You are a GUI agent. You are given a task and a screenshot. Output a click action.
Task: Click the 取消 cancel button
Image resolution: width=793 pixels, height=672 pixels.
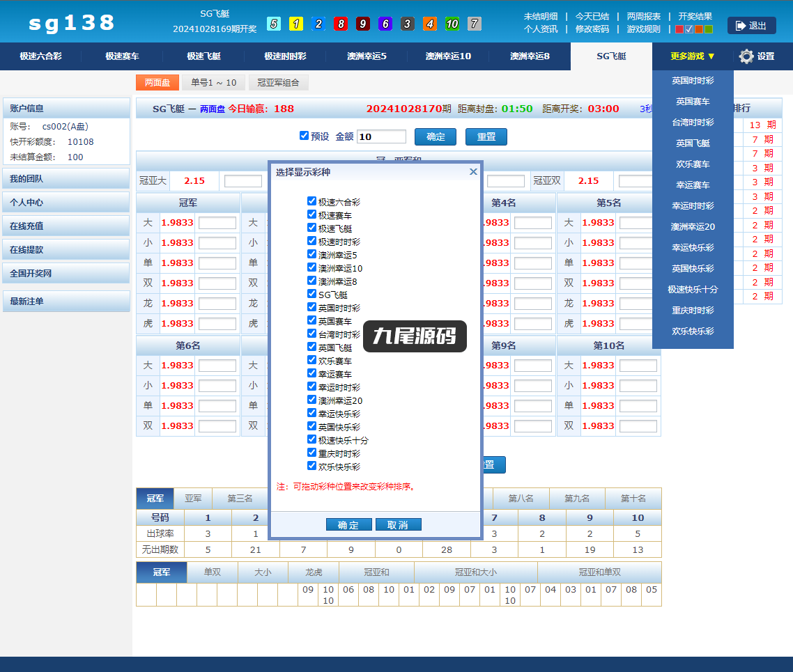pos(398,525)
